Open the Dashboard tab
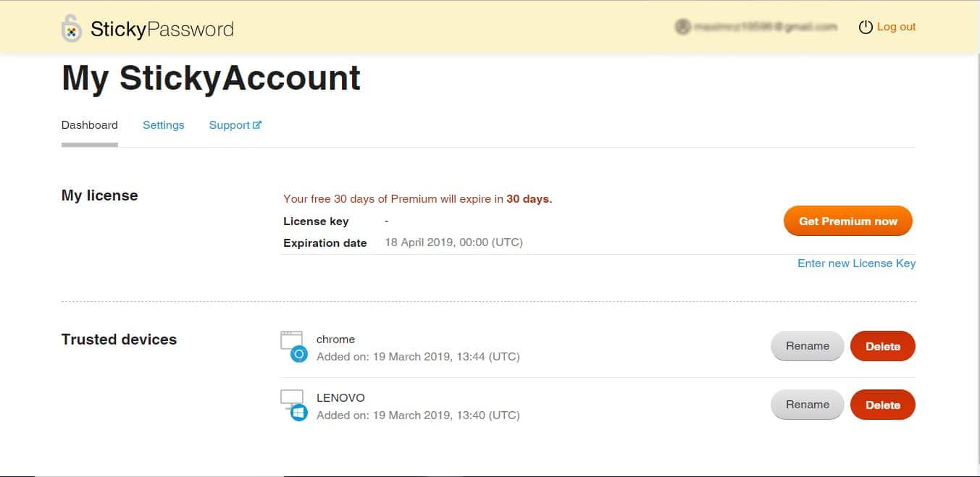 (90, 125)
